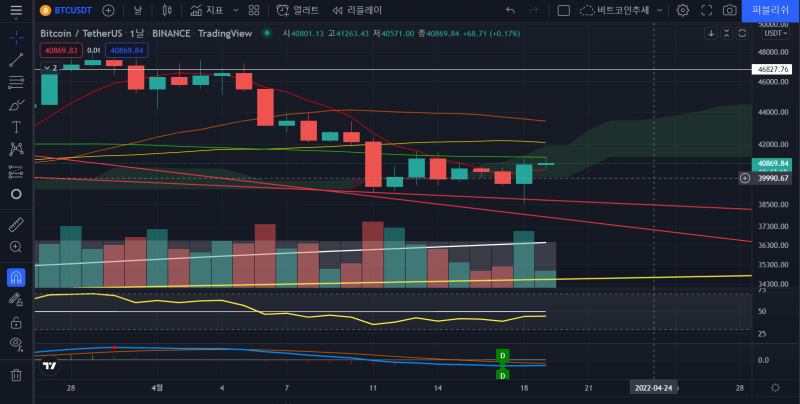Select the ruler measure tool
Screen dimensions: 800x404
(16, 224)
